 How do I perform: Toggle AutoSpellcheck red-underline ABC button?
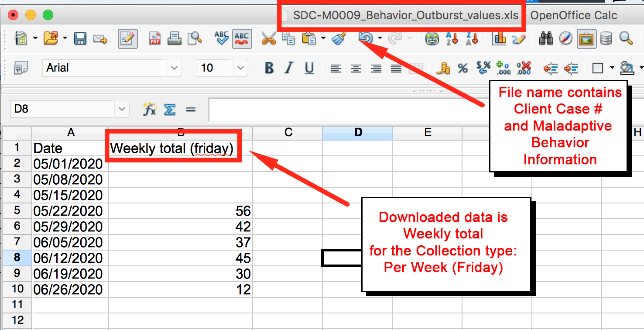click(x=241, y=39)
